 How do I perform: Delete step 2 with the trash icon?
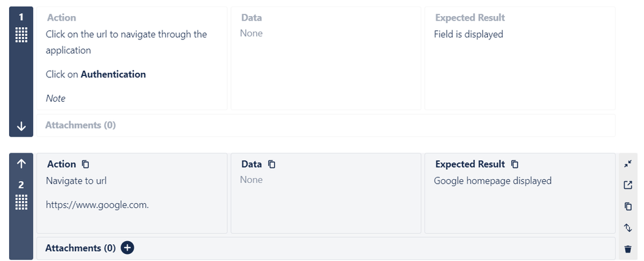tap(628, 249)
